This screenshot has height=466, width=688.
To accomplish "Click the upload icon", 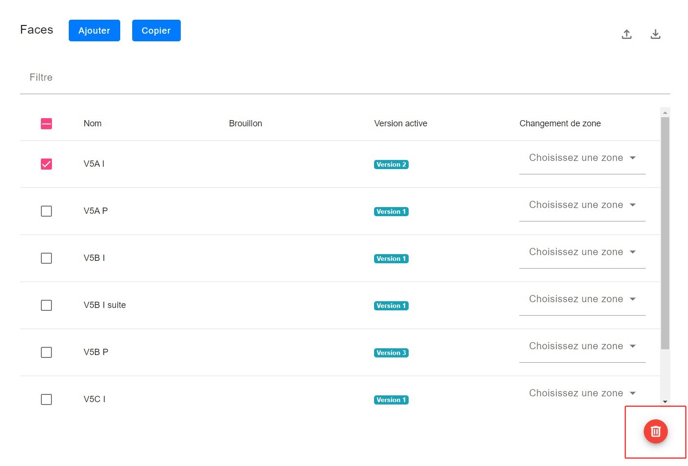I will point(626,34).
